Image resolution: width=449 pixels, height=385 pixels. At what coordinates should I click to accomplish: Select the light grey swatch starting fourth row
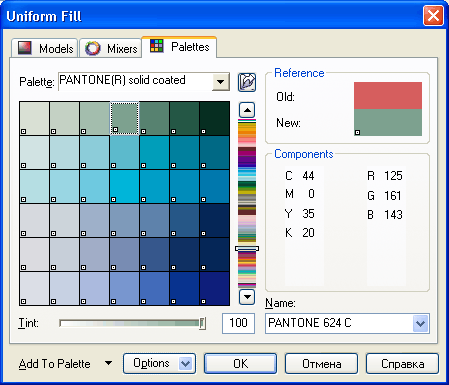coord(34,220)
